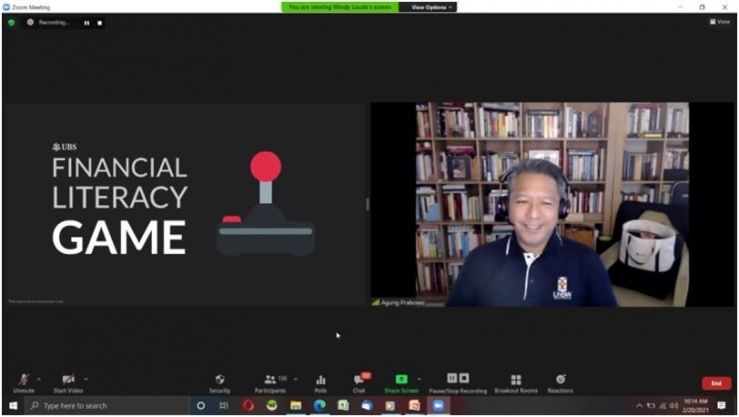
Task: Open the Polls icon
Action: pyautogui.click(x=320, y=384)
